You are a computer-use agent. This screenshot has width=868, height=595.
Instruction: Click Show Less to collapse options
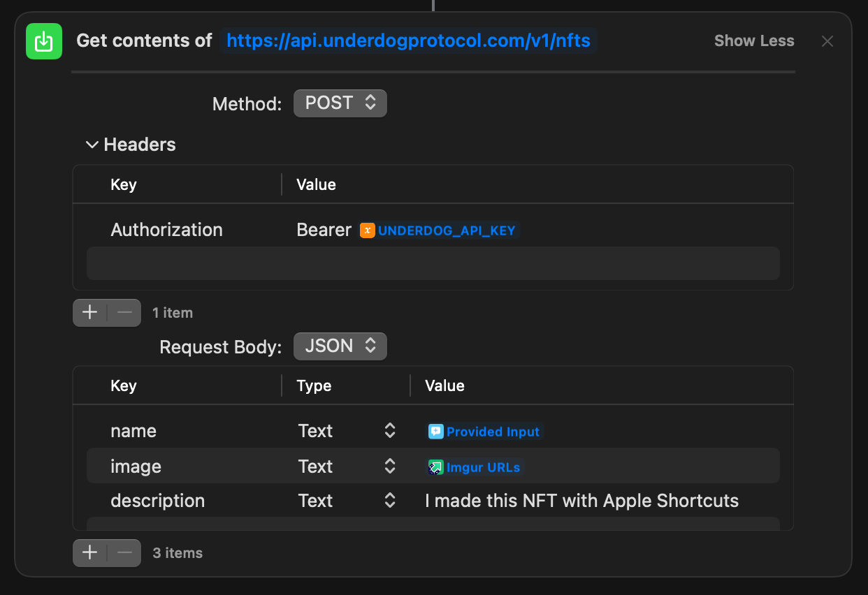coord(753,41)
